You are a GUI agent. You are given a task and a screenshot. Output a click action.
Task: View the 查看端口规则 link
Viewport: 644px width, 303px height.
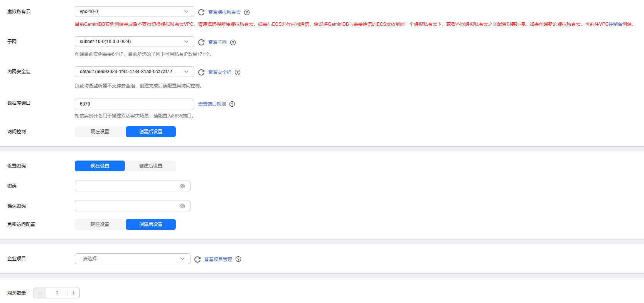(x=212, y=104)
